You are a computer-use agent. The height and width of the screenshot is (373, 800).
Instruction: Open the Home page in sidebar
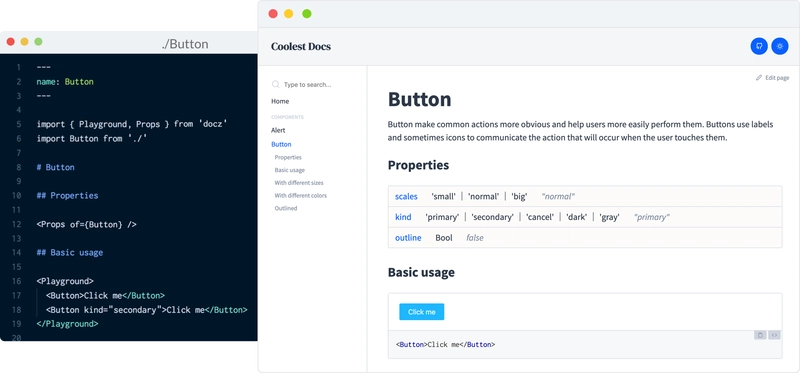click(x=280, y=101)
